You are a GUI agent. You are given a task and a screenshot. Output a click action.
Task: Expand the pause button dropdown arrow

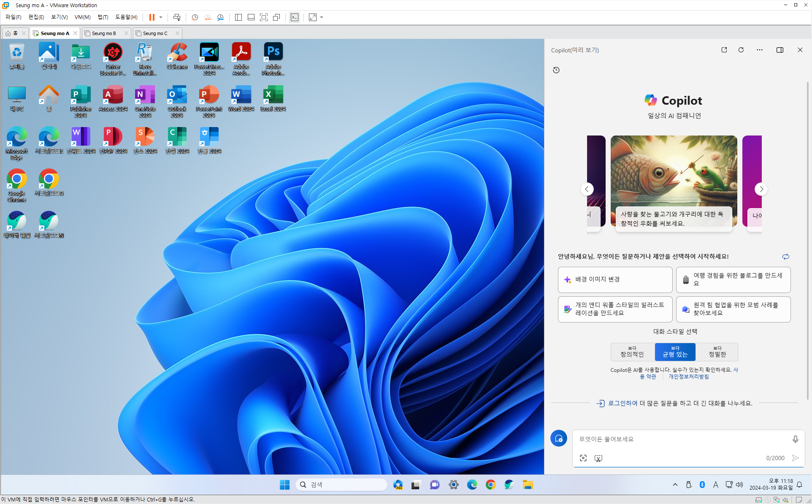tap(161, 17)
